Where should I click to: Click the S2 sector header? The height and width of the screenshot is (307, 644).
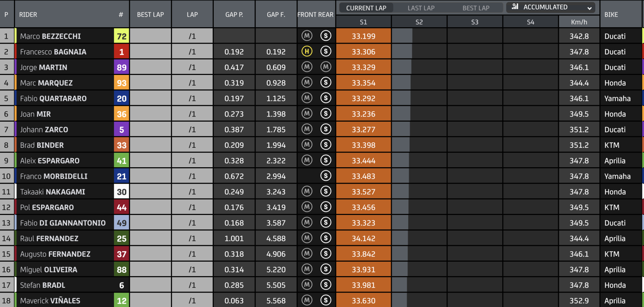click(419, 22)
